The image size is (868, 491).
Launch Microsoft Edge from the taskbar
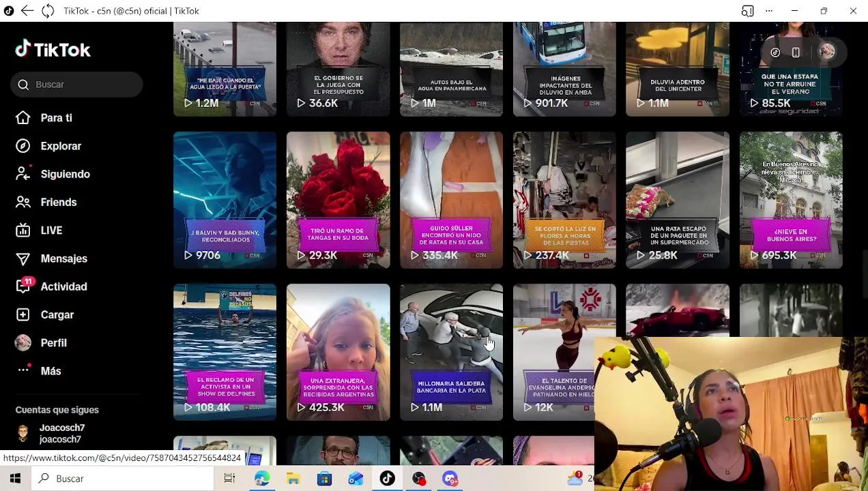(261, 479)
